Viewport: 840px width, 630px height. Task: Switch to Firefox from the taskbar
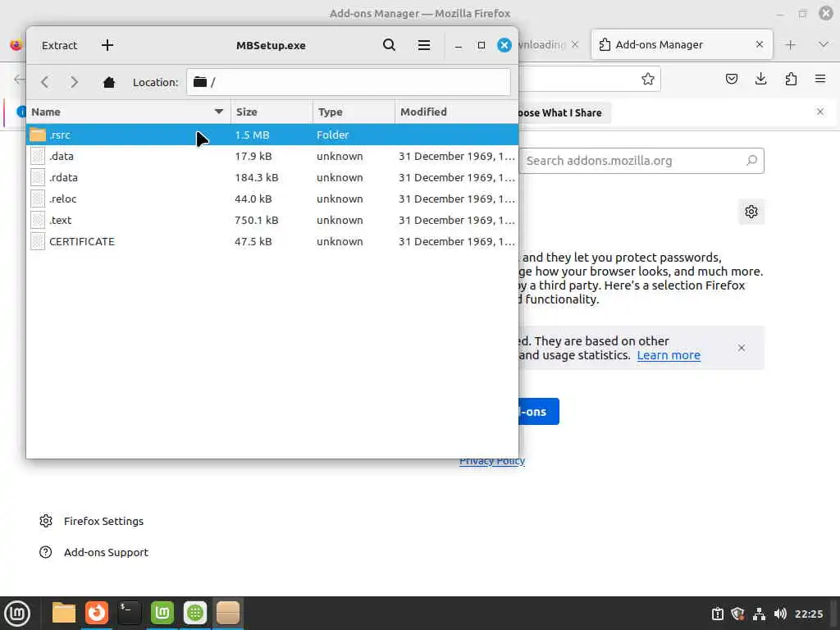click(x=97, y=613)
